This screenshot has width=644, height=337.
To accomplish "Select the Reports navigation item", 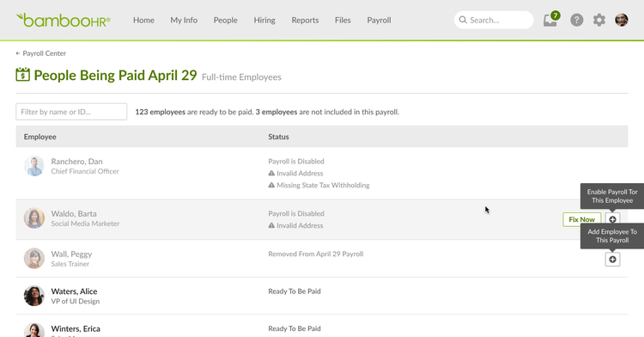I will point(305,20).
